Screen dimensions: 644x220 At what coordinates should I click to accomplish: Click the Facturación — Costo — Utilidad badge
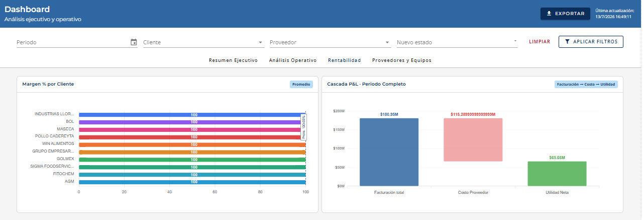coord(586,84)
